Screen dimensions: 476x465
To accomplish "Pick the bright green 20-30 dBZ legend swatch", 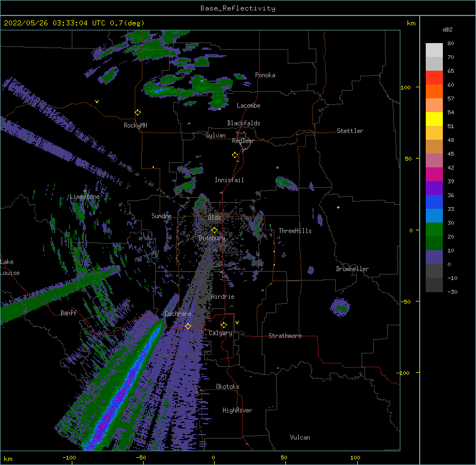I will 434,230.
